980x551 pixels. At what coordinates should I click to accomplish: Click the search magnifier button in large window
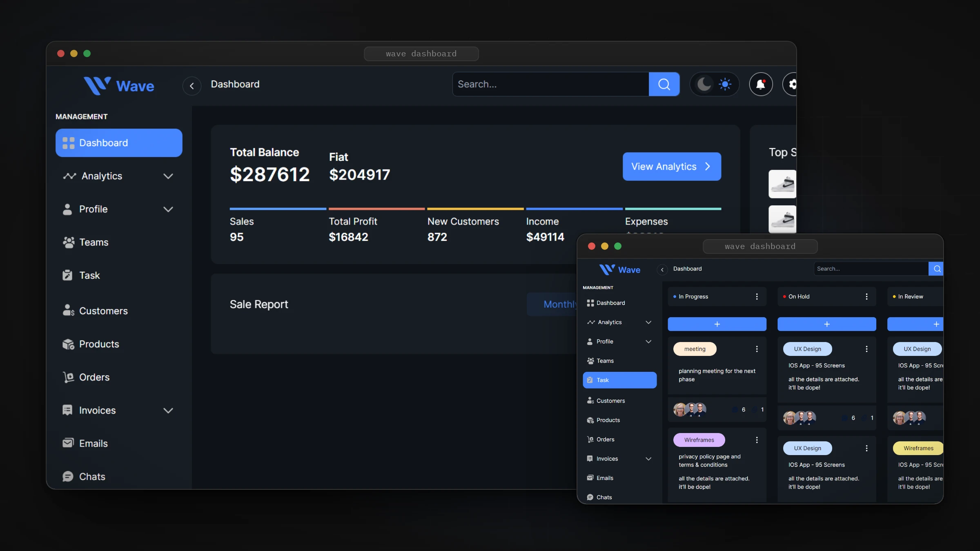[x=664, y=84]
